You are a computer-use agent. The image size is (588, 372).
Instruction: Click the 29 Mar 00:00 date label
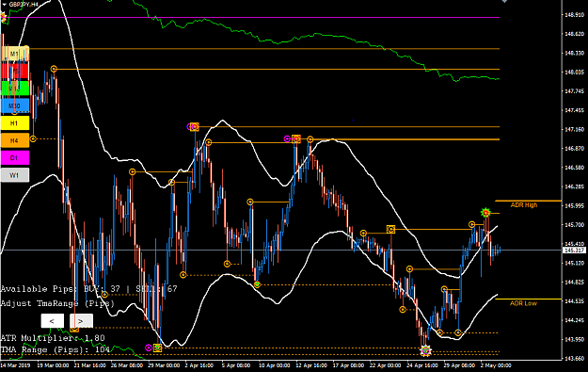pos(164,365)
